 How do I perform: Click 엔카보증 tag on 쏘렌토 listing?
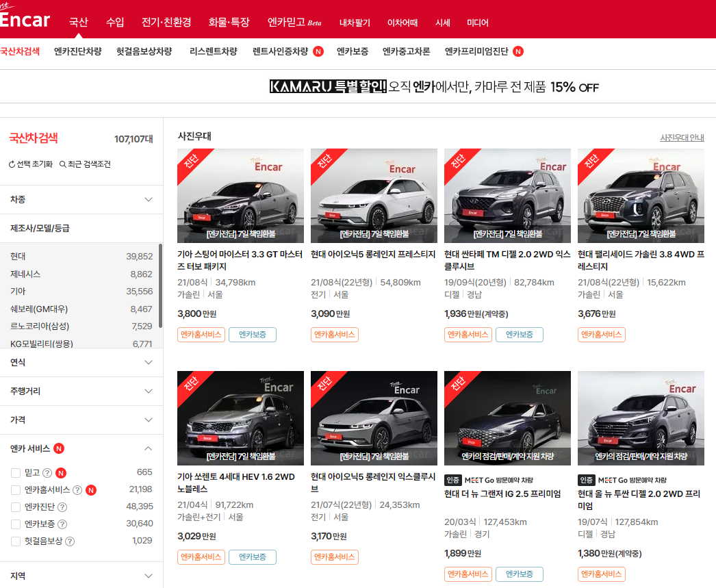pyautogui.click(x=252, y=557)
